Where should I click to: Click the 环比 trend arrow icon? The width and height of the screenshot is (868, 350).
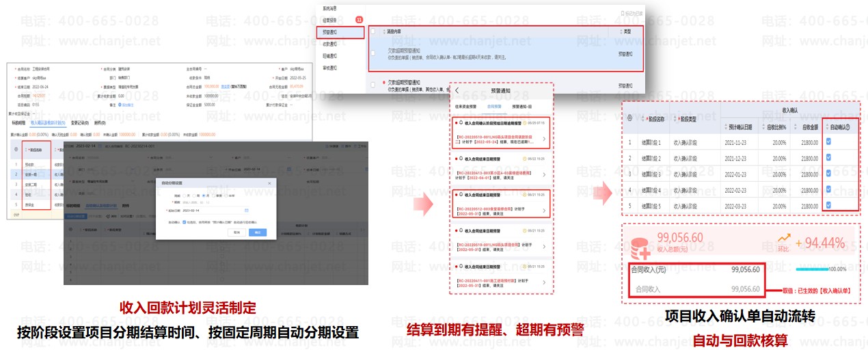click(783, 237)
